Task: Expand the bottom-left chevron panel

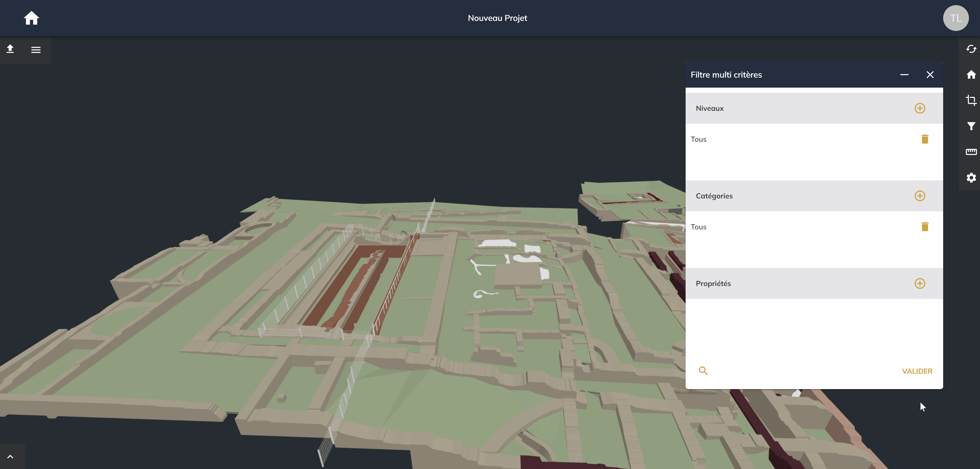Action: coord(10,456)
